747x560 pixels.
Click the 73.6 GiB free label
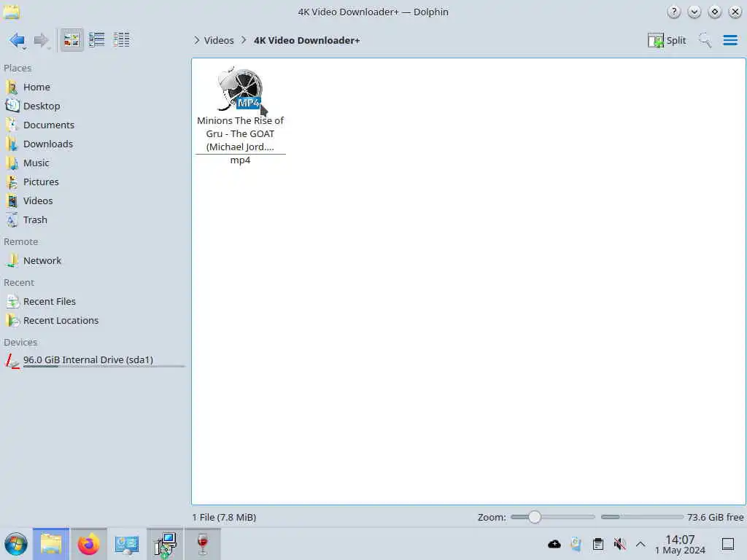(715, 517)
